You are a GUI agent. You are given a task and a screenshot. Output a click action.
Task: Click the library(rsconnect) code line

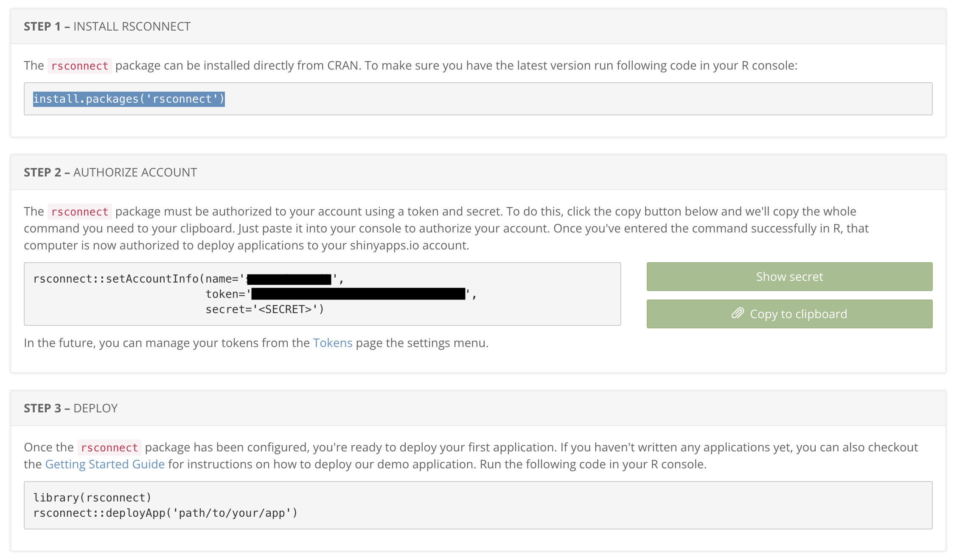[x=92, y=497]
